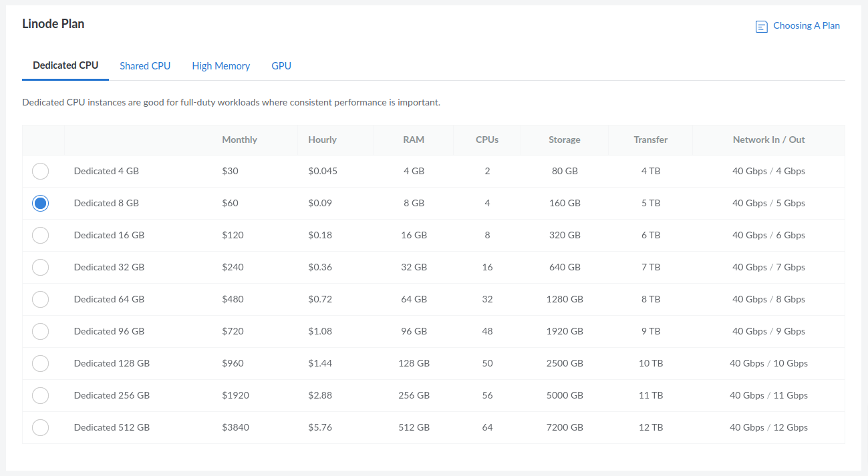Image resolution: width=868 pixels, height=476 pixels.
Task: Click the Transfer column header
Action: pos(651,140)
